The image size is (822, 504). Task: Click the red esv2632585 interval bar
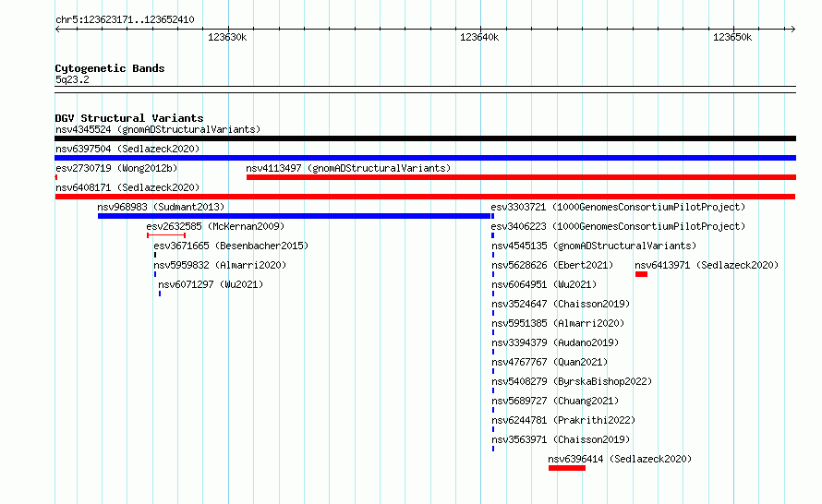(166, 235)
